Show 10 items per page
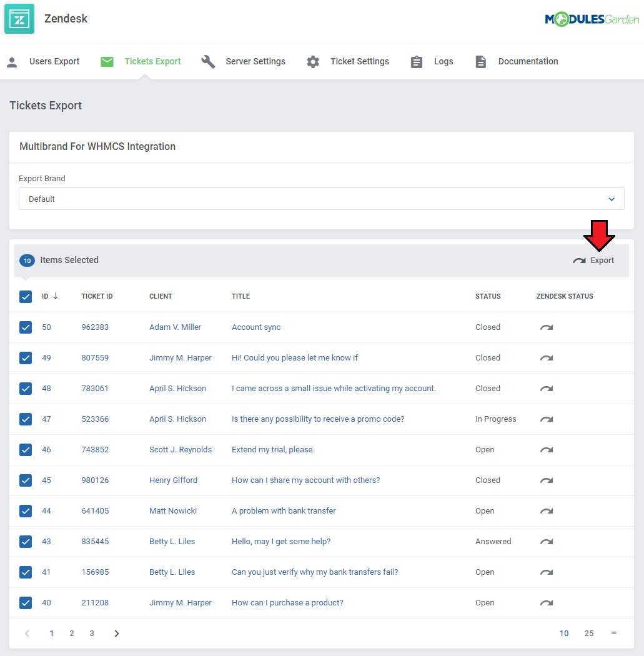This screenshot has height=656, width=644. click(564, 634)
